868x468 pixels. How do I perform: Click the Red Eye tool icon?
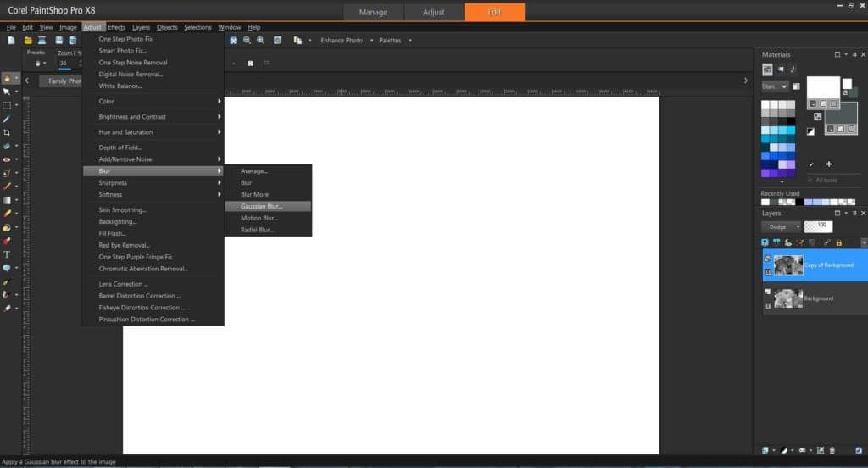7,159
